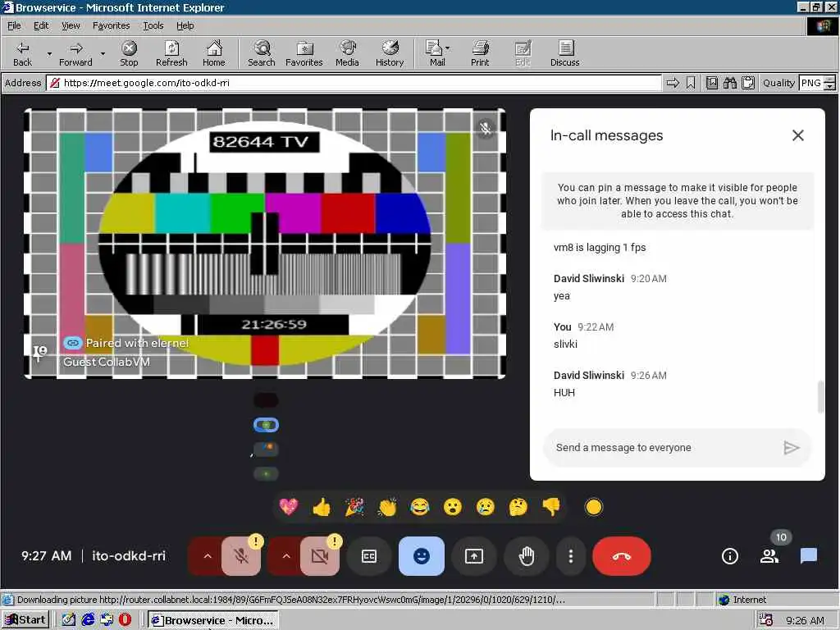The height and width of the screenshot is (630, 840).
Task: Open the Edit menu
Action: click(41, 25)
